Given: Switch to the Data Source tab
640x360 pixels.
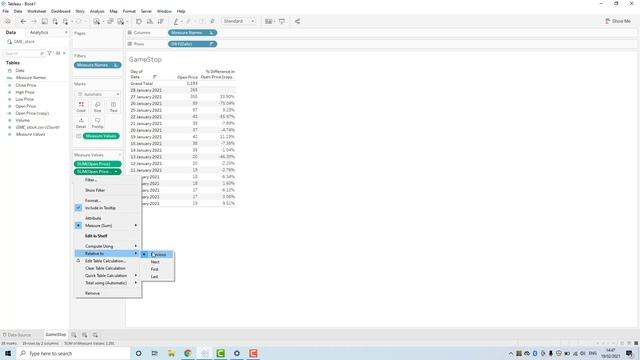Looking at the screenshot, I should pyautogui.click(x=17, y=335).
